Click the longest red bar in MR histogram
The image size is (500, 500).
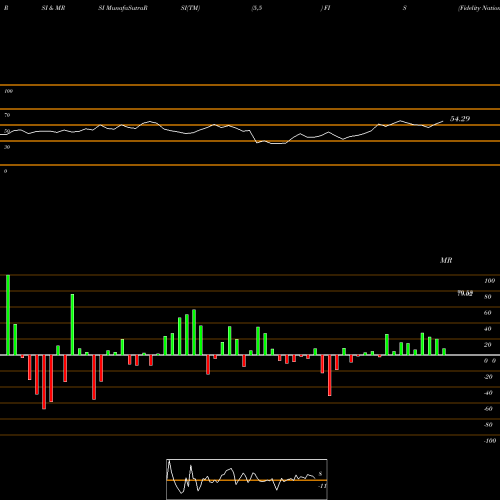[44, 382]
